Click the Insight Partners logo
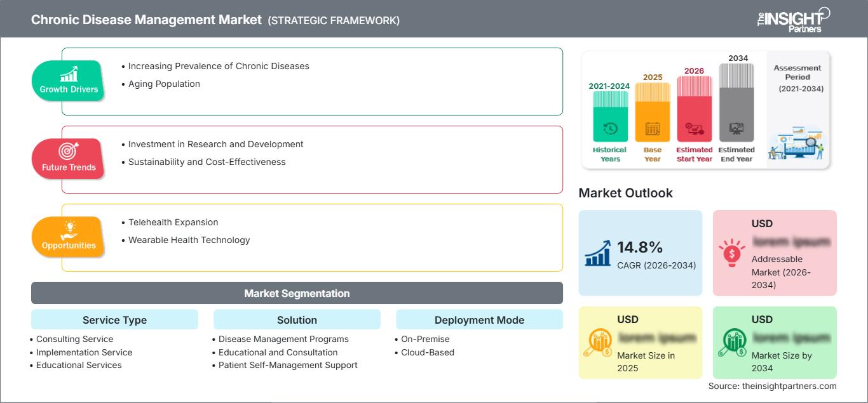The image size is (868, 403). point(794,18)
